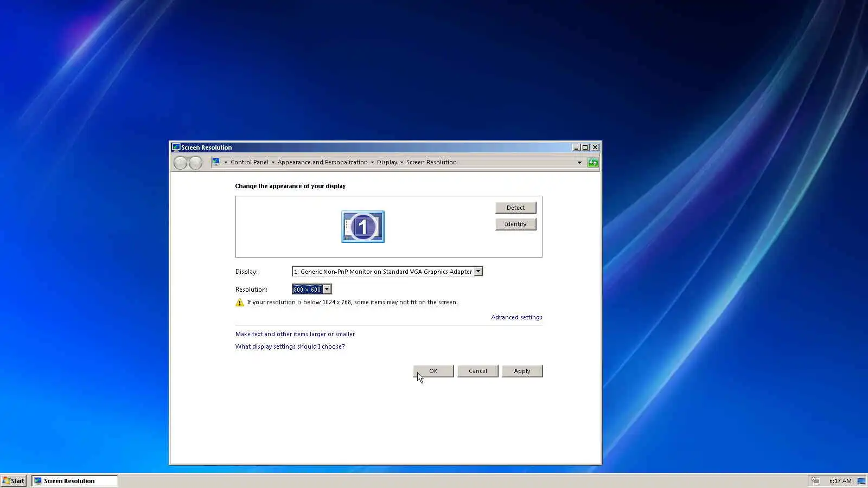Image resolution: width=868 pixels, height=488 pixels.
Task: Open the Display monitor selection dropdown
Action: [x=387, y=272]
